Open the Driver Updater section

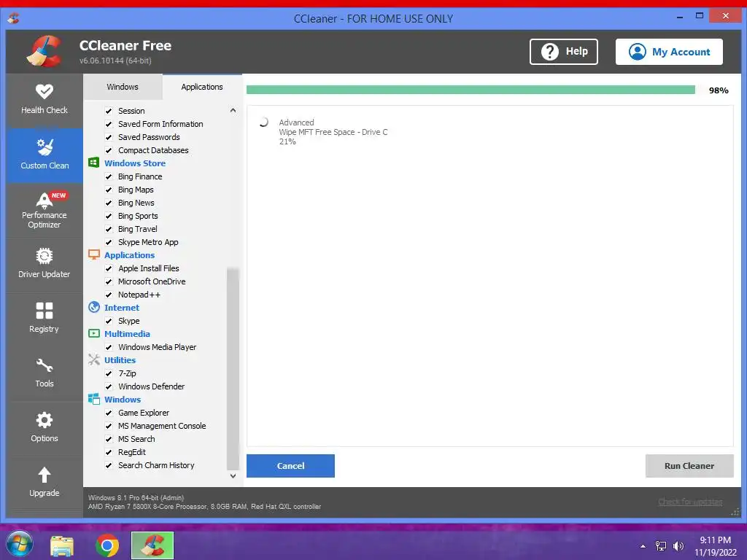(44, 264)
